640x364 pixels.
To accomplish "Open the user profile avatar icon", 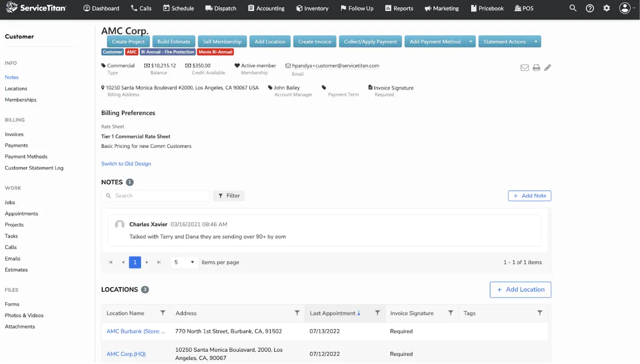I will click(x=625, y=8).
